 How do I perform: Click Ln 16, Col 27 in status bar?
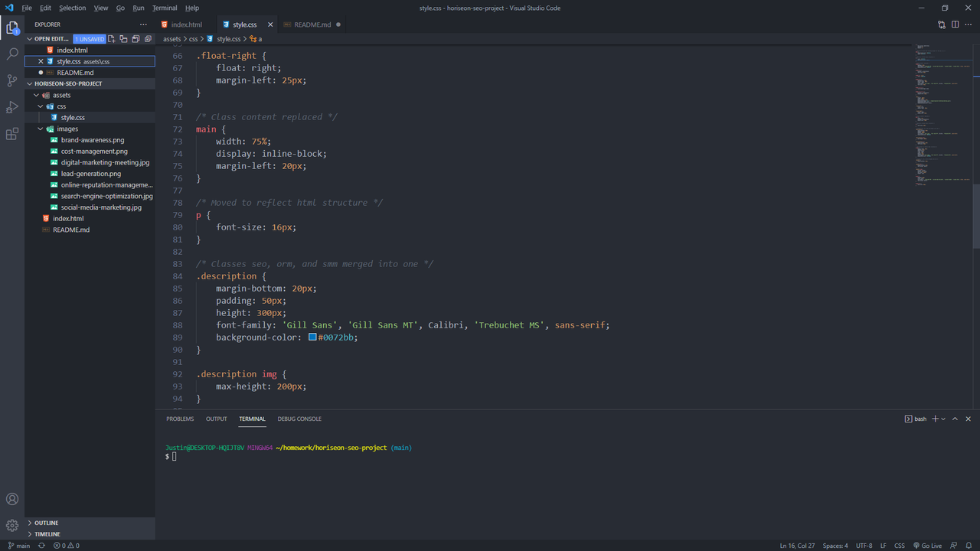797,546
